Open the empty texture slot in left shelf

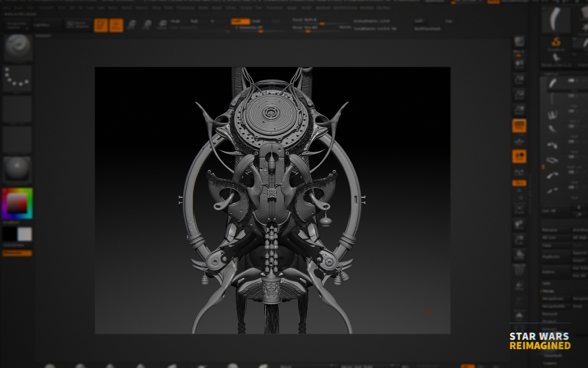pos(18,139)
